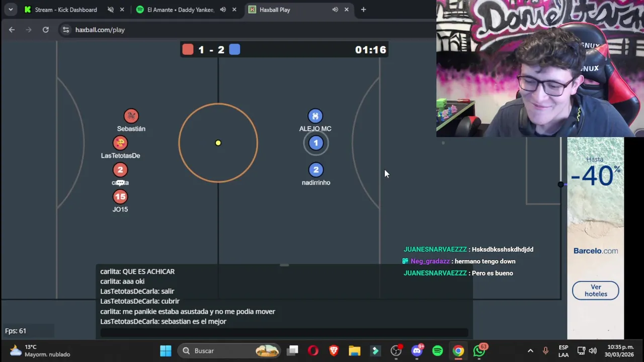644x362 pixels.
Task: Go forward in browser history
Action: (29, 30)
